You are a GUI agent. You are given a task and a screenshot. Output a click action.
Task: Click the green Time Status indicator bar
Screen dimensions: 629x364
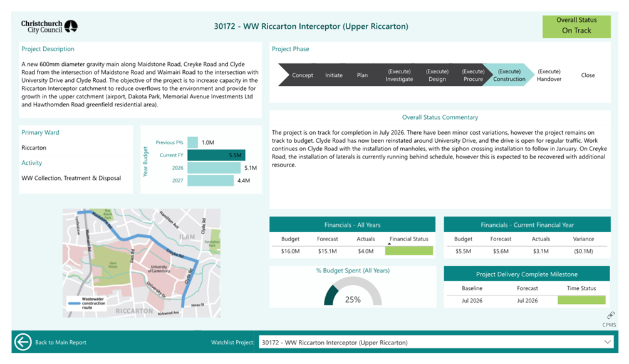[x=581, y=301]
